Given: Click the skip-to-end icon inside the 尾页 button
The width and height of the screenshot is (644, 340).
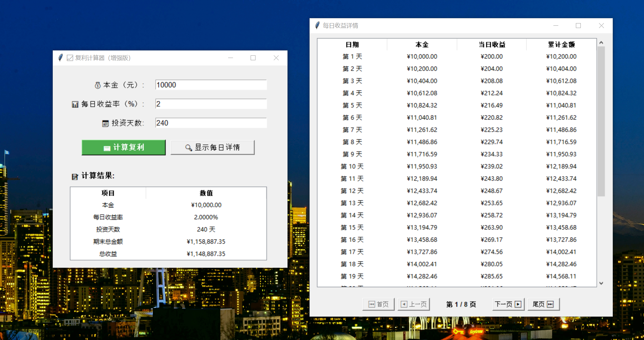Looking at the screenshot, I should 551,304.
